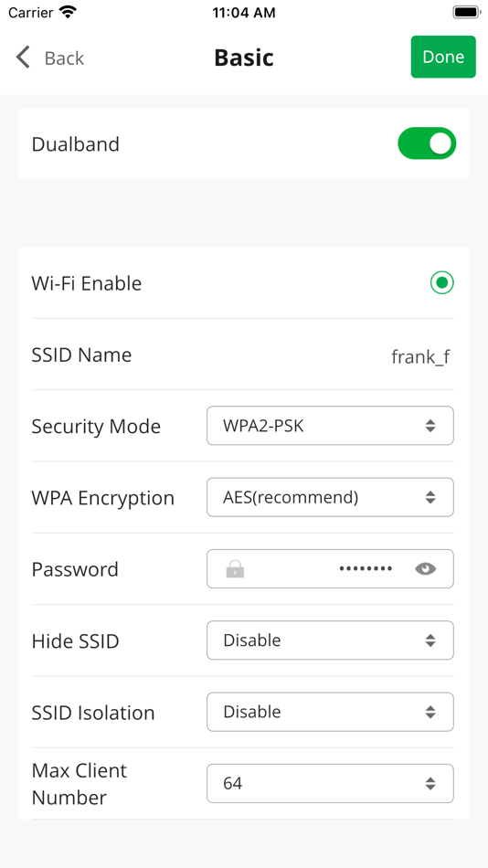
Task: Toggle the Dualband switch off
Action: click(x=427, y=143)
